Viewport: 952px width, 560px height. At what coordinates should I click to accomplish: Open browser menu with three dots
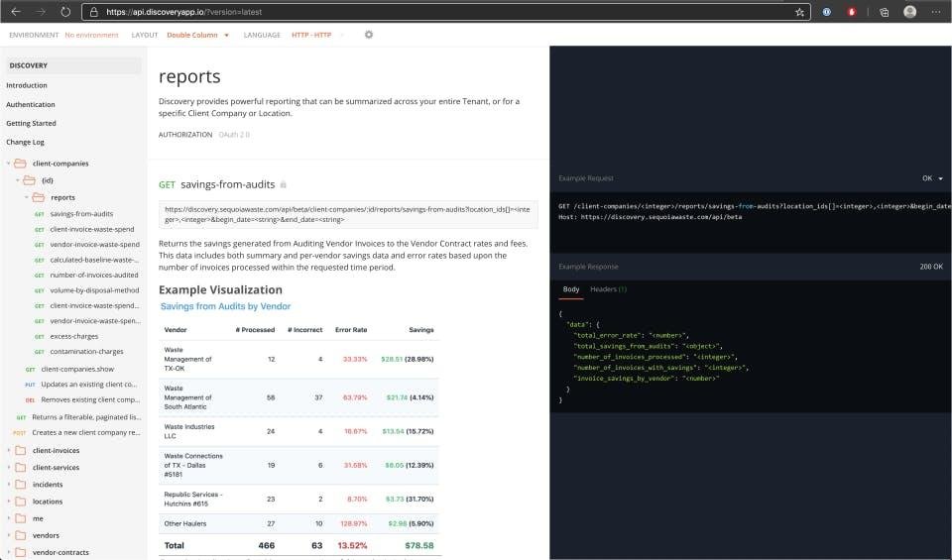coord(935,12)
